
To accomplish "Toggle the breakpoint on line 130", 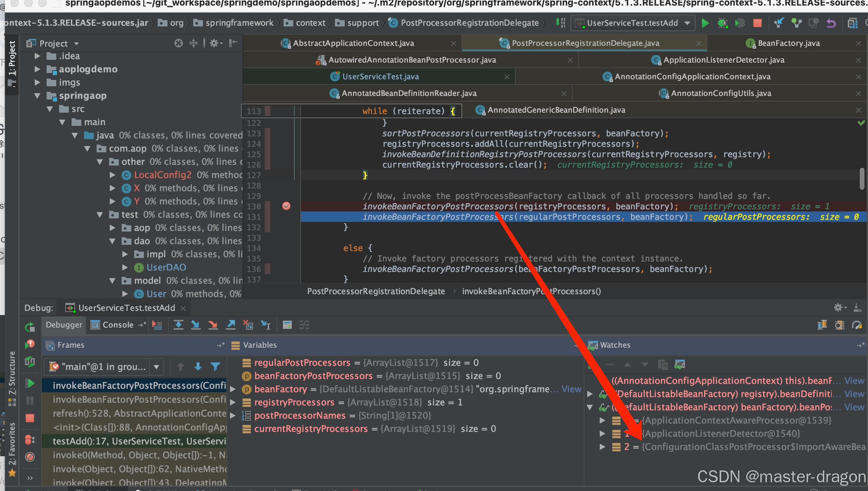I will [x=286, y=206].
